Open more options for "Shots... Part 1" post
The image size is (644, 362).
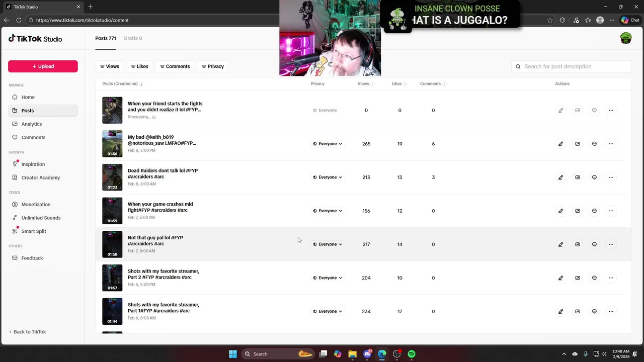coord(611,311)
